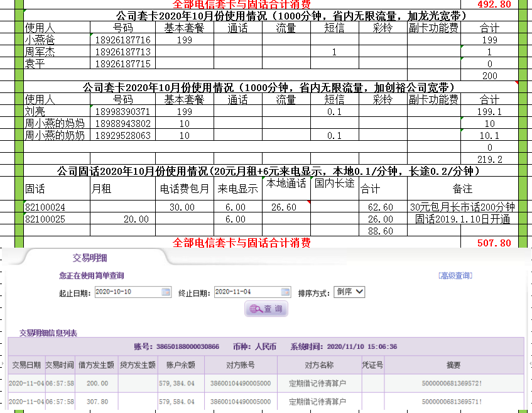
Task: Click the 终止日期 end date input field
Action: click(247, 292)
